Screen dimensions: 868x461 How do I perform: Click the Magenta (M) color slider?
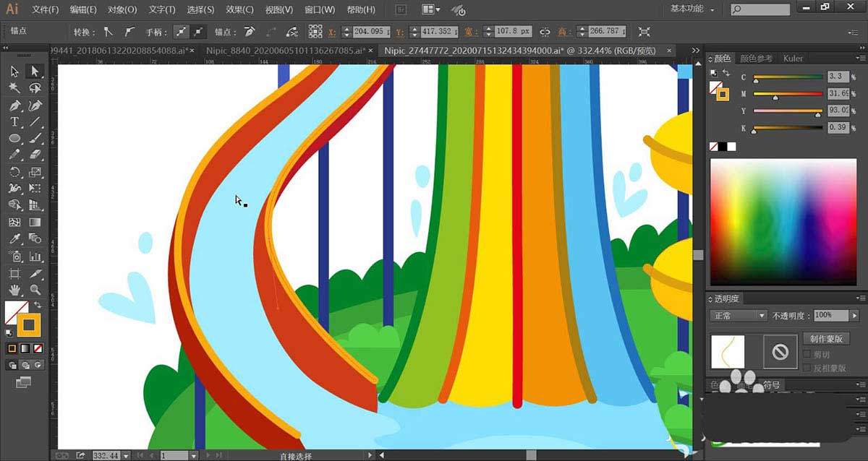tap(788, 94)
